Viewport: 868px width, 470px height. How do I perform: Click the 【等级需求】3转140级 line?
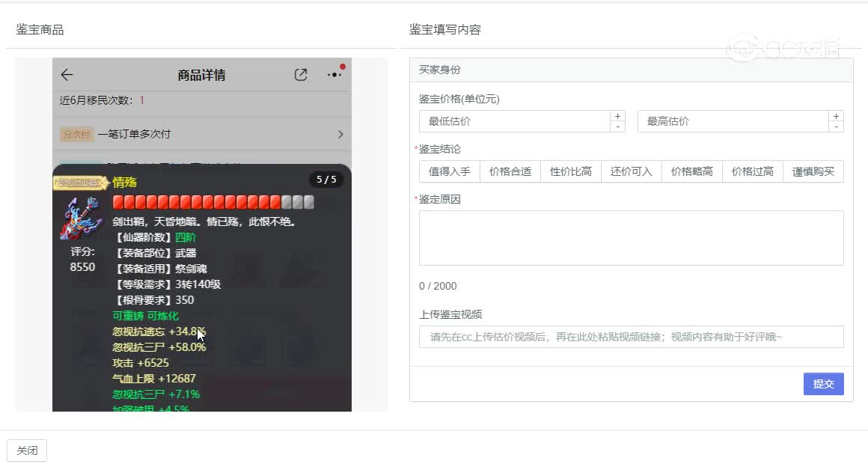coord(167,284)
